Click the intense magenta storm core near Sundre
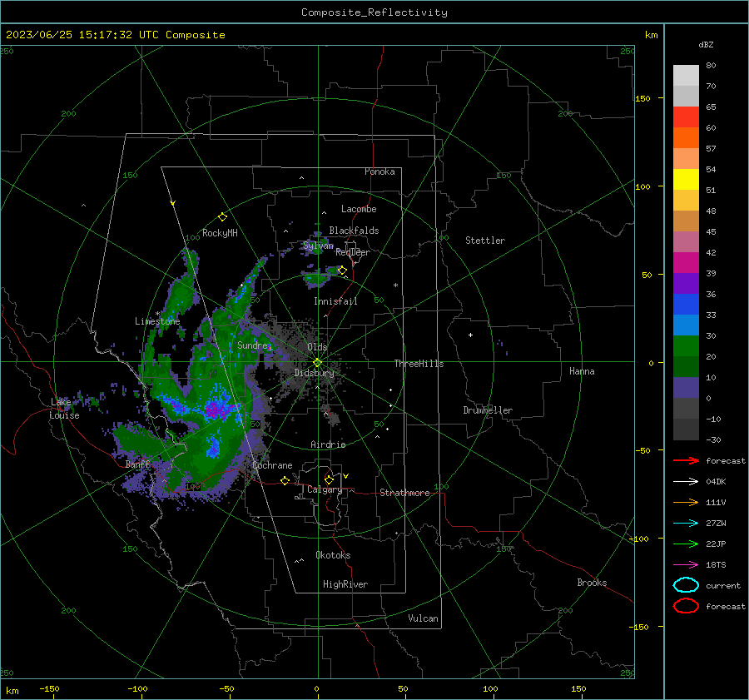This screenshot has height=700, width=749. click(215, 410)
